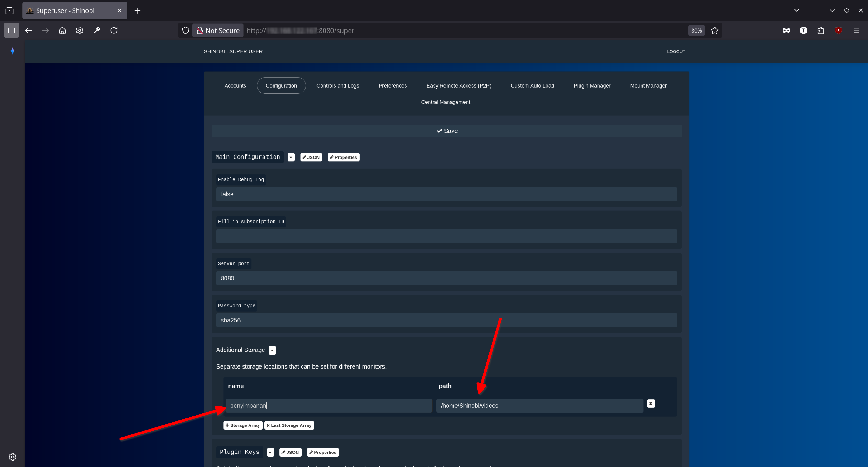Remove storage row with X icon
868x467 pixels.
[x=651, y=403]
